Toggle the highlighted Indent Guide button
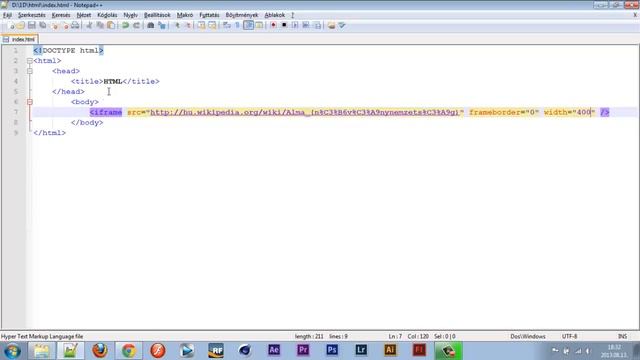 point(249,25)
